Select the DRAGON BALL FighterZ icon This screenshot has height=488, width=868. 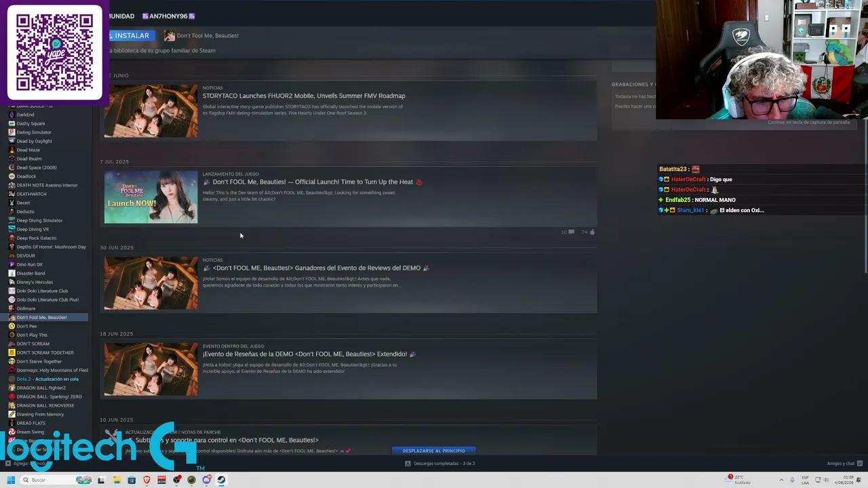[12, 388]
